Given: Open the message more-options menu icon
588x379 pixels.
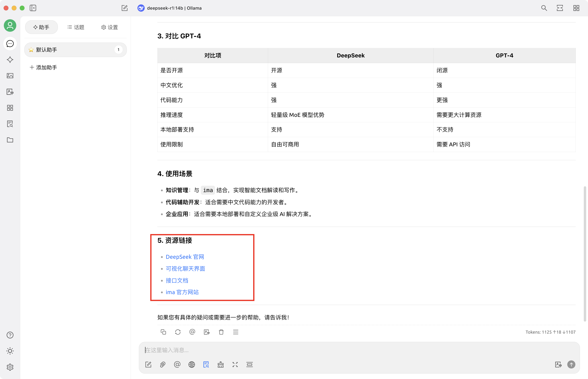Looking at the screenshot, I should click(x=236, y=332).
